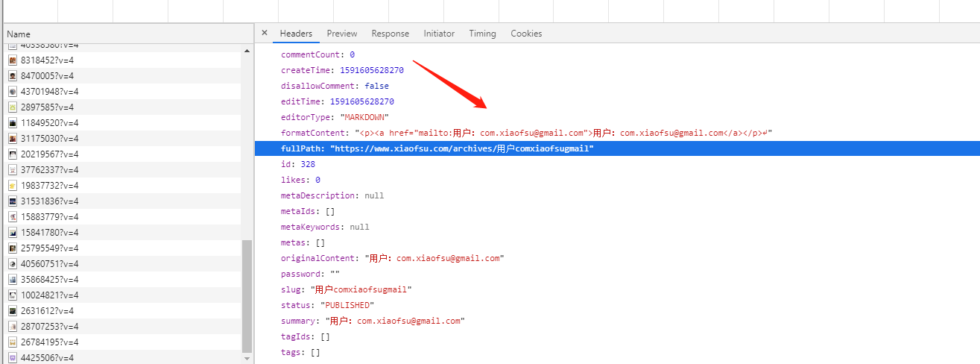The height and width of the screenshot is (364, 980).
Task: Click the thumbnail icon beside 2897585?v=4
Action: tap(13, 107)
